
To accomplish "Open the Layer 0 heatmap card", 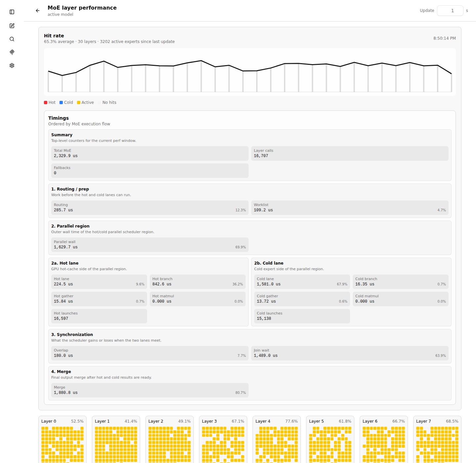I will [62, 440].
